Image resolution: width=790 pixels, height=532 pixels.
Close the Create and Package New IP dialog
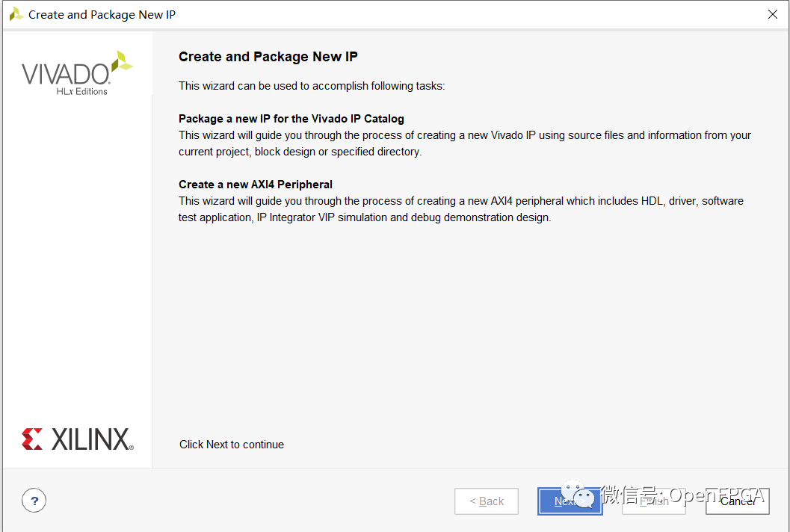coord(772,14)
